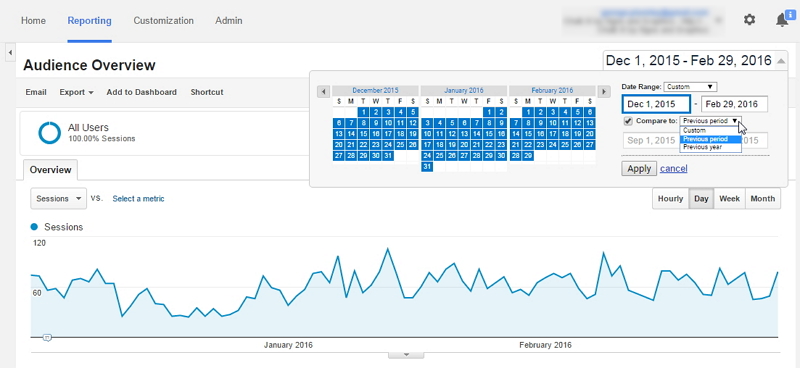Collapse the left sidebar arrow
800x368 pixels.
point(10,53)
